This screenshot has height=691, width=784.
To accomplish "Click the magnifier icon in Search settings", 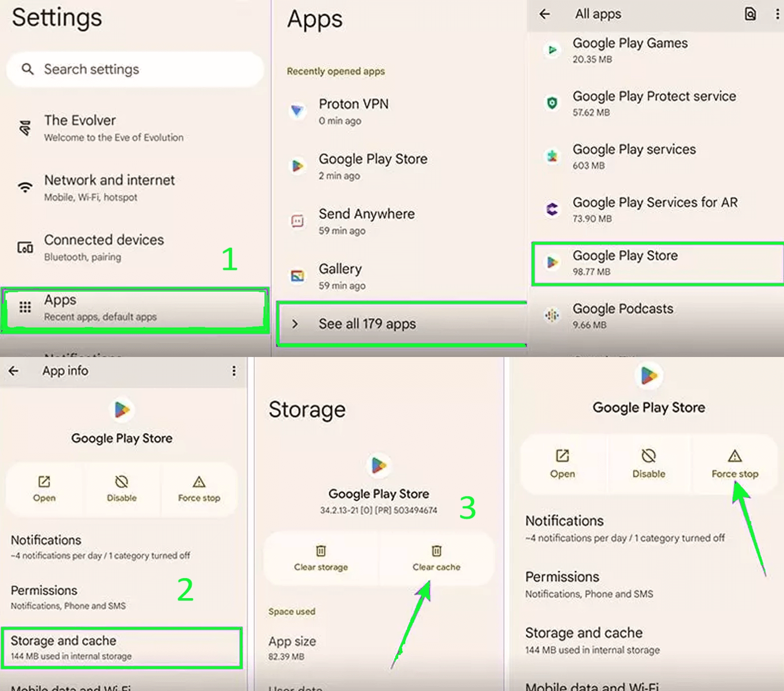I will (x=27, y=69).
